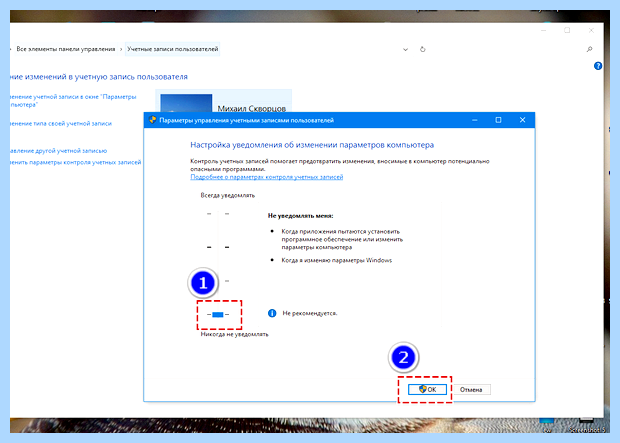Select the UAC notification slider thumb
The height and width of the screenshot is (443, 620).
coord(218,314)
